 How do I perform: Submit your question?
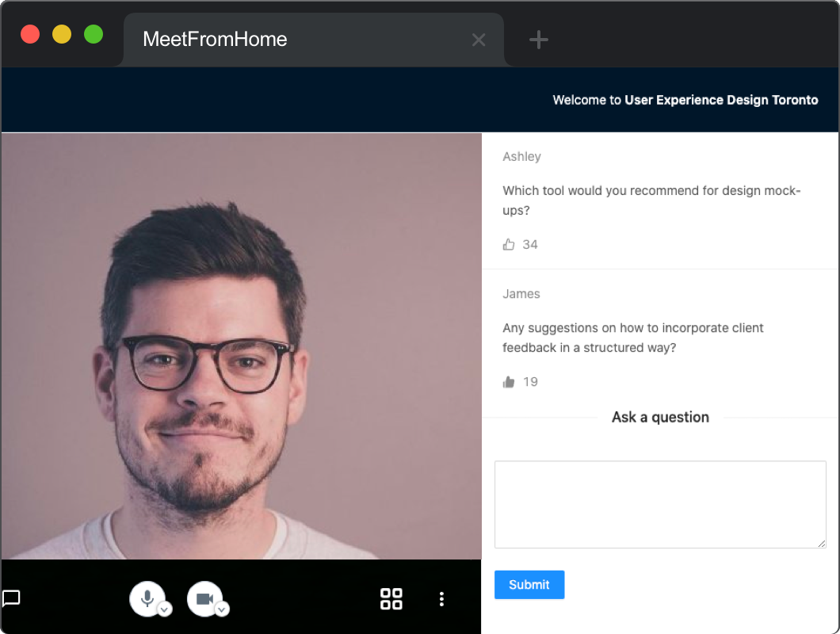[529, 584]
